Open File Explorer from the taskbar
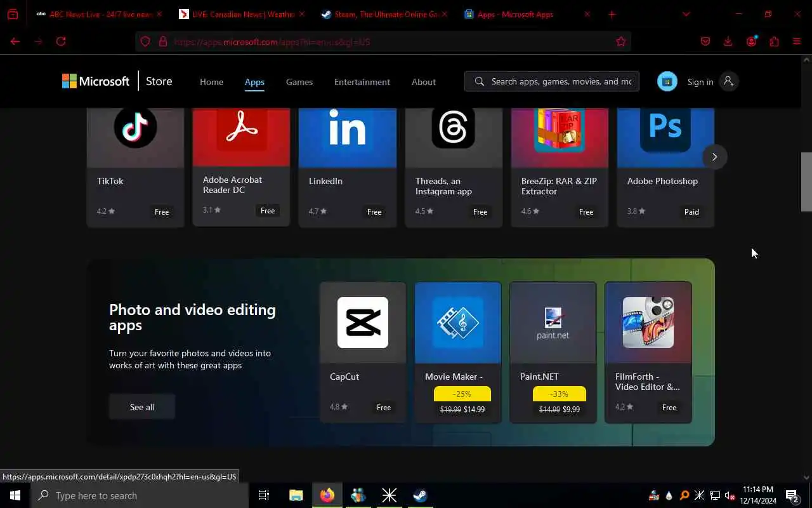Image resolution: width=812 pixels, height=508 pixels. coord(296,495)
